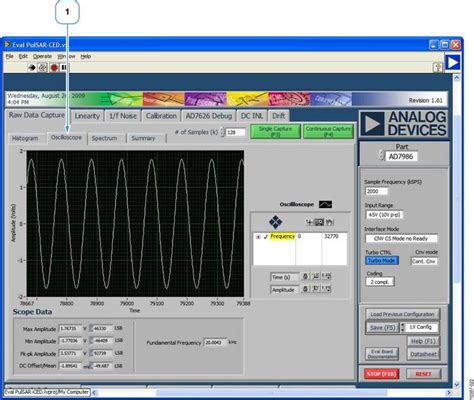The image size is (474, 400).
Task: Click the Oscilloscope plot legend sample icon
Action: [x=325, y=204]
